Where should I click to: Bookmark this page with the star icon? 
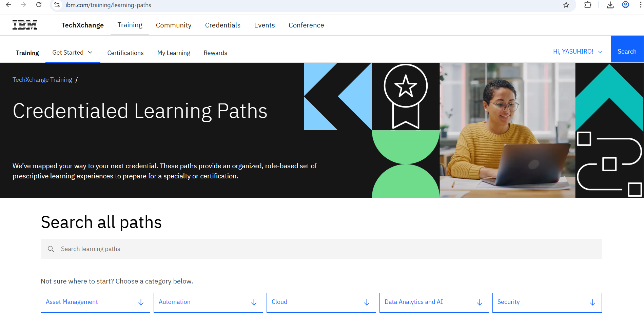pyautogui.click(x=566, y=5)
